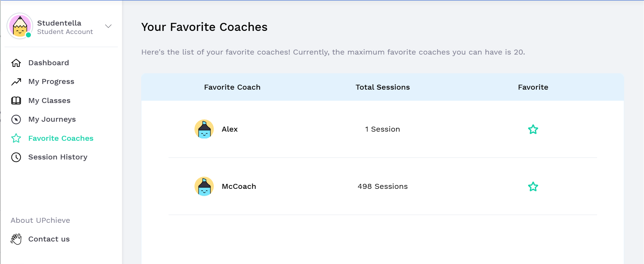
Task: Click the Total Sessions column header
Action: (x=382, y=87)
